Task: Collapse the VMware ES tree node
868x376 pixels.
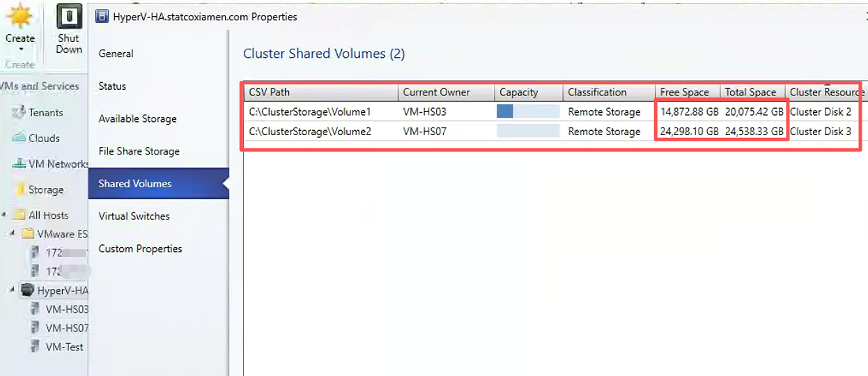Action: click(x=13, y=234)
